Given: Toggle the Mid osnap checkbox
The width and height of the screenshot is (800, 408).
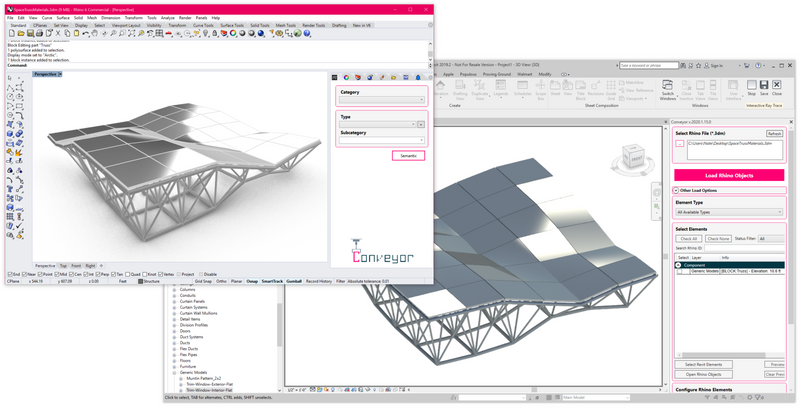Looking at the screenshot, I should pyautogui.click(x=57, y=274).
